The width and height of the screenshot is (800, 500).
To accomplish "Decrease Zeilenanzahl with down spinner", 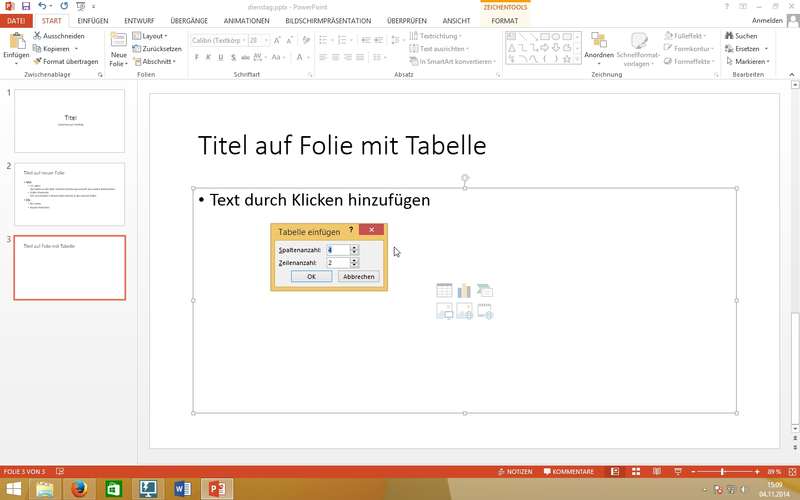I will coord(355,265).
